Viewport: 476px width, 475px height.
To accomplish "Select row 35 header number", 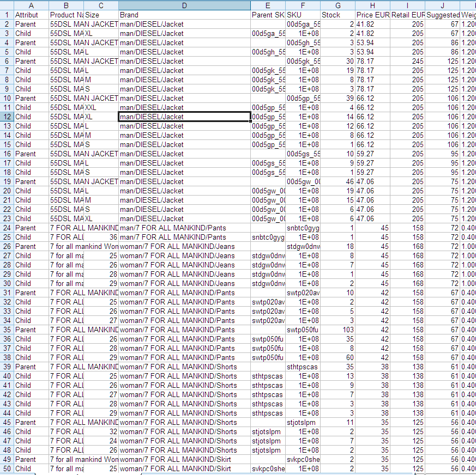I will tap(7, 330).
